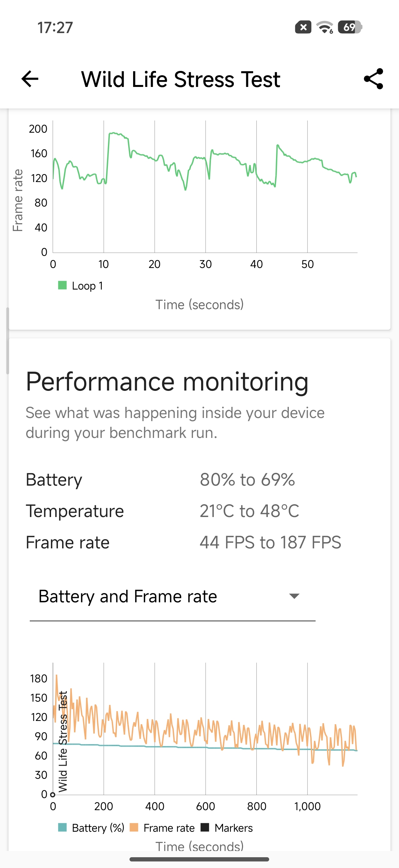Tap the X notification status icon

click(303, 27)
